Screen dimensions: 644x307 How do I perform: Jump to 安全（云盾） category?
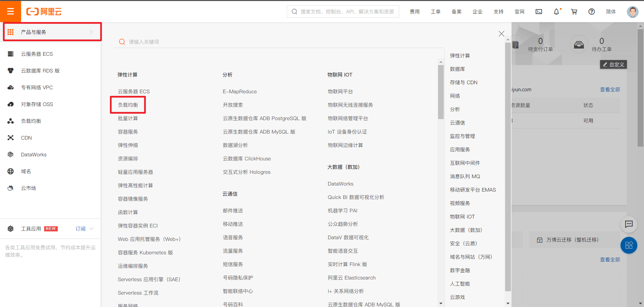464,244
